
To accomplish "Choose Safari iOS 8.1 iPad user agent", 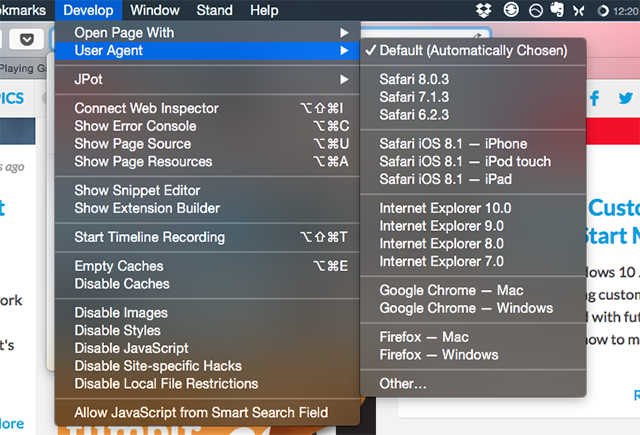I will 473,179.
